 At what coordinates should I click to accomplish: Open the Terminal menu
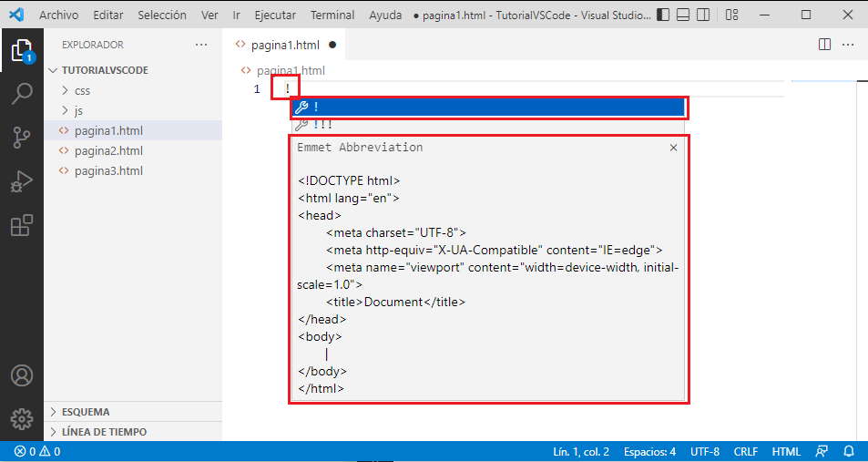pos(332,15)
